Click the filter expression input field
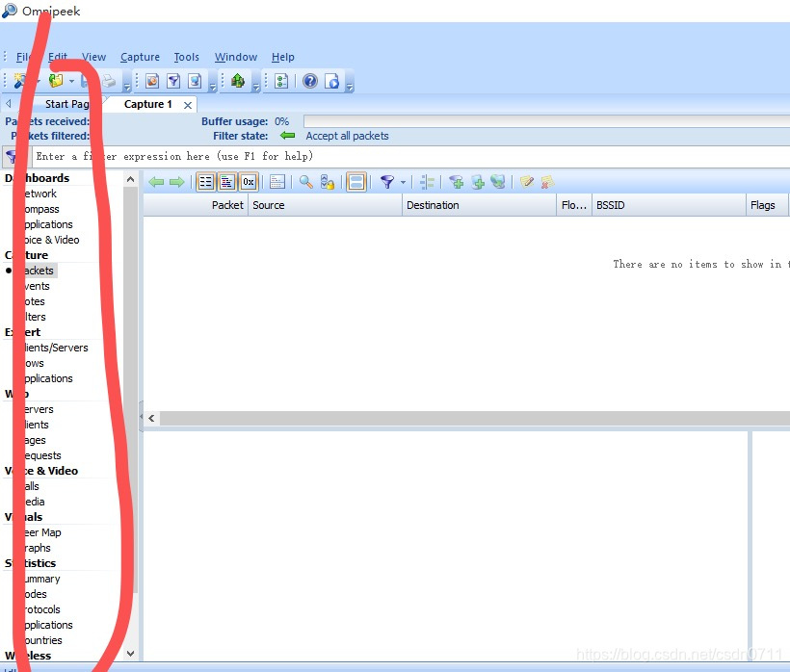This screenshot has height=672, width=790. [x=411, y=157]
